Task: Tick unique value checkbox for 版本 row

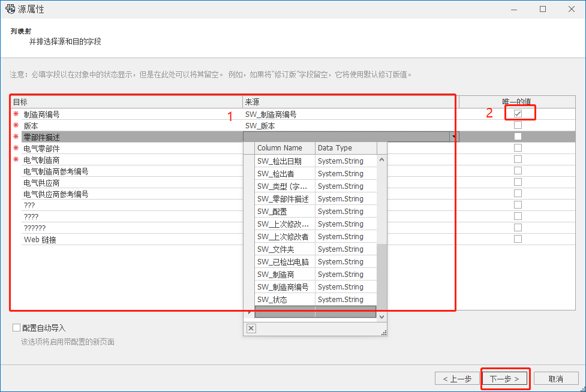Action: pos(518,125)
